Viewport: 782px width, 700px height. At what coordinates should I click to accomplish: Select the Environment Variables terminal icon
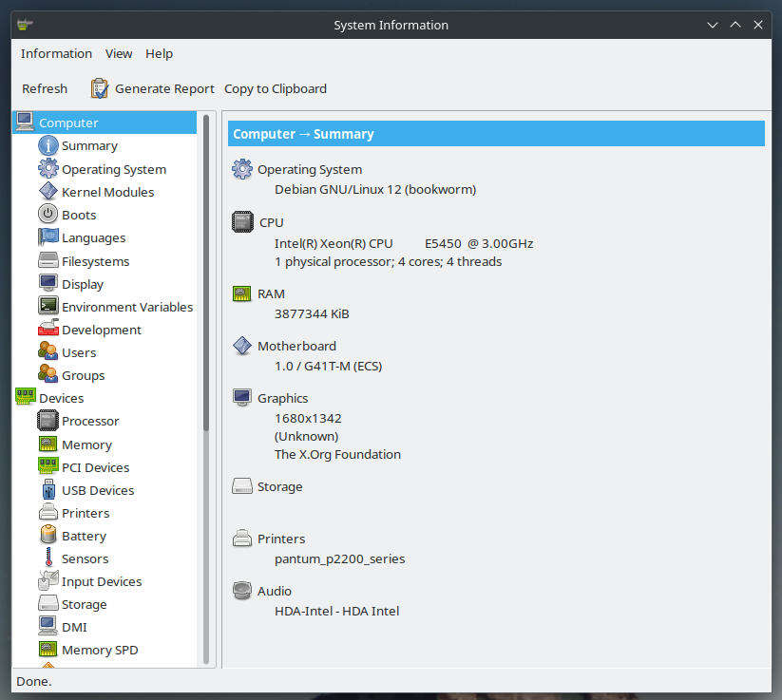[x=48, y=307]
